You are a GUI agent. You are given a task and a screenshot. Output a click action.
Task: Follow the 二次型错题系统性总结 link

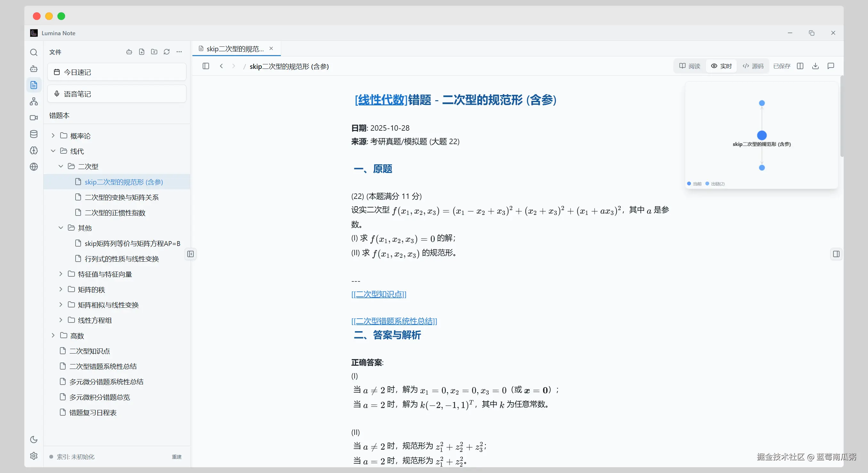[394, 321]
